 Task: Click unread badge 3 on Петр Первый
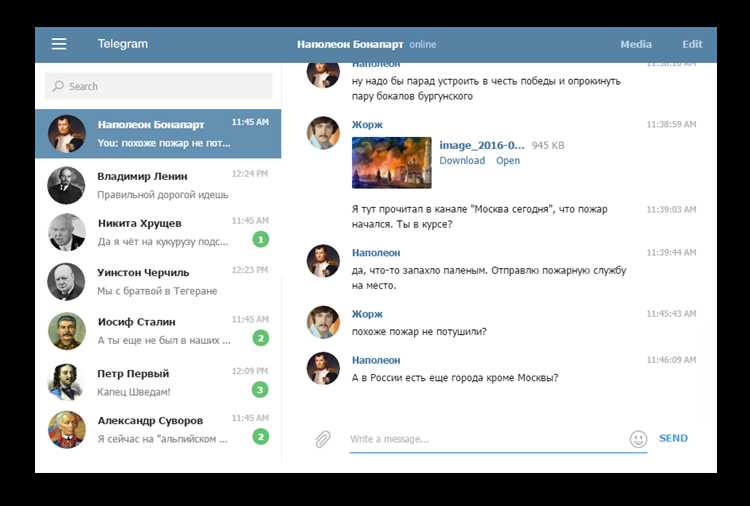point(260,390)
